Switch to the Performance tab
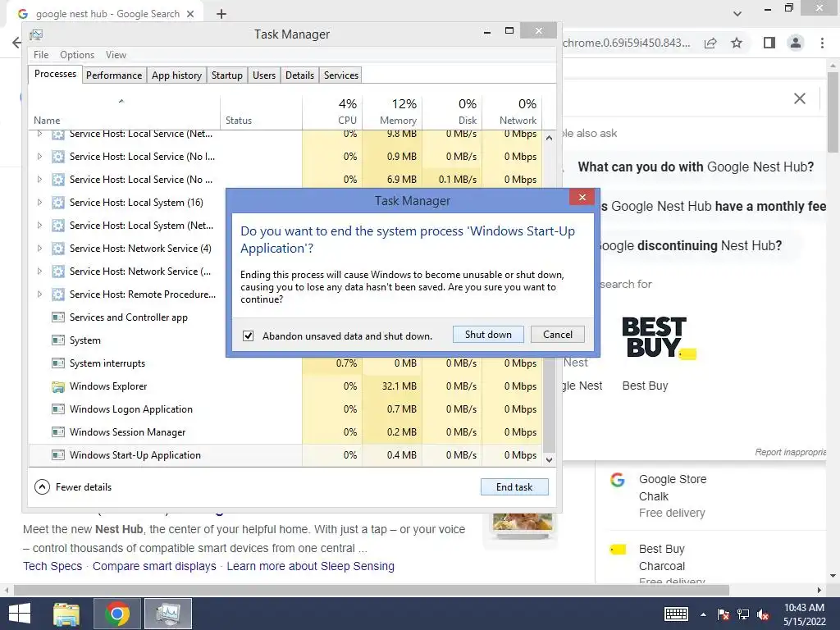This screenshot has height=630, width=840. tap(114, 75)
